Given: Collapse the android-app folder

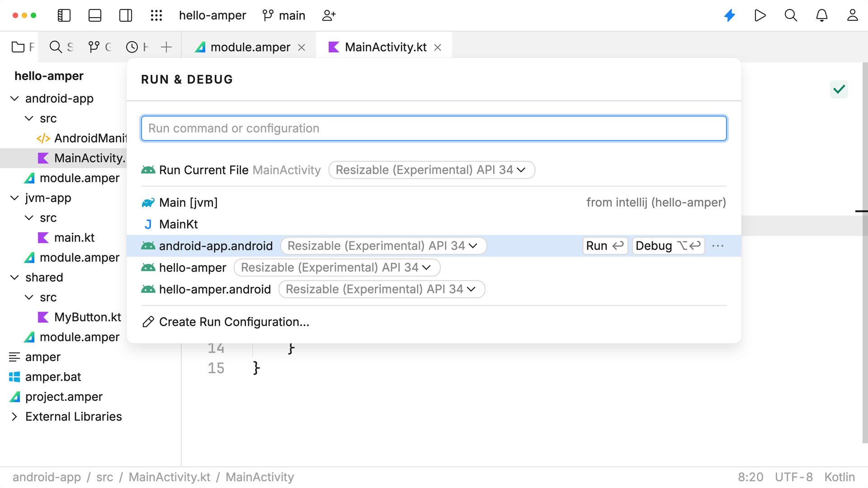Looking at the screenshot, I should (14, 99).
